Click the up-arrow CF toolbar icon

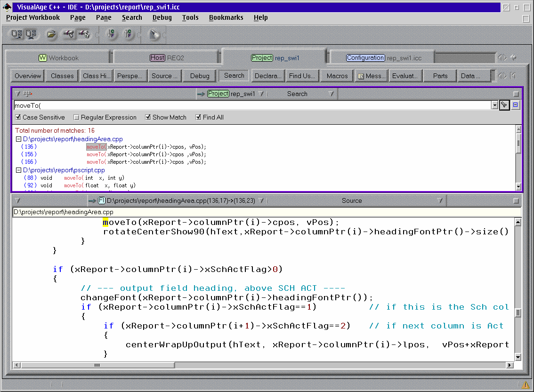point(128,34)
